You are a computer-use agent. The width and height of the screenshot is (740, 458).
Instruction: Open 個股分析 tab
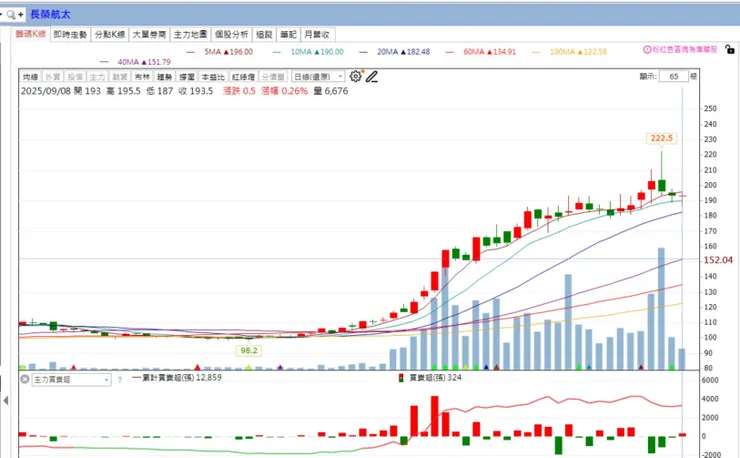point(231,34)
